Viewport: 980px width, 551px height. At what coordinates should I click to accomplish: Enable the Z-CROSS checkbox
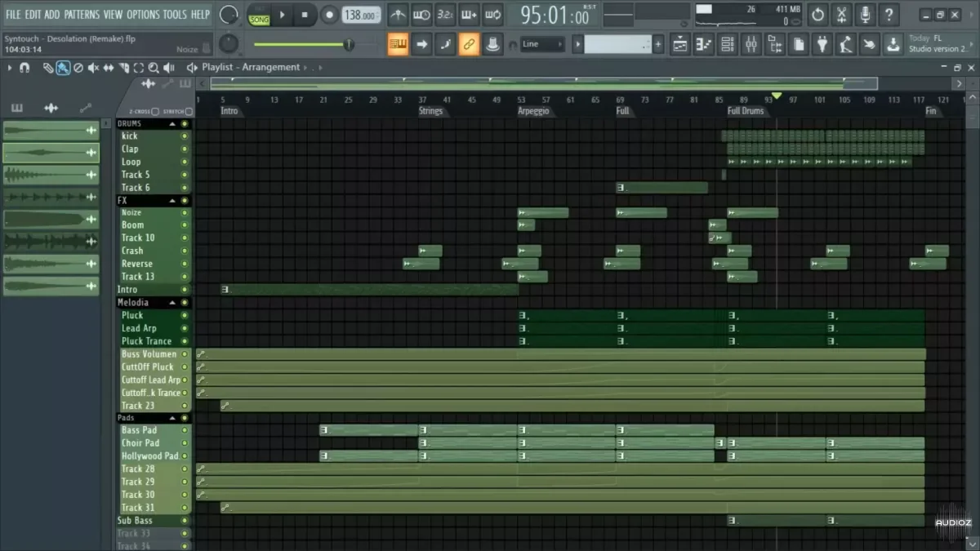coord(155,112)
